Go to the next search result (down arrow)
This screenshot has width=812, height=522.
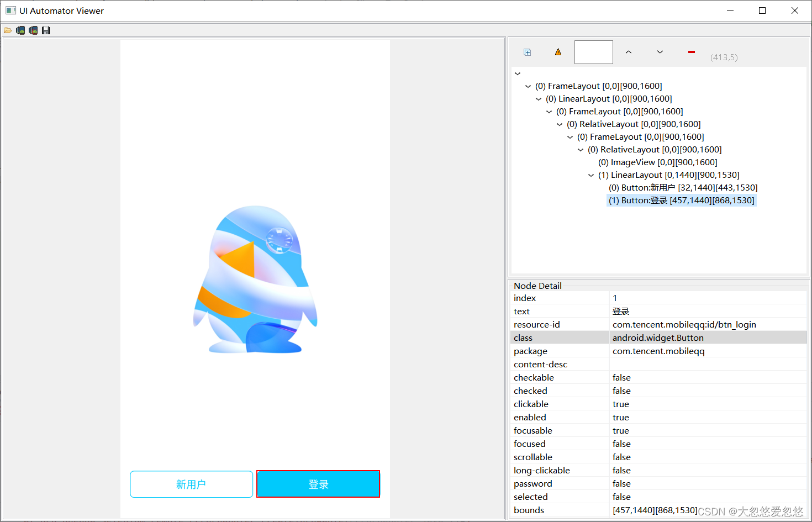point(660,52)
